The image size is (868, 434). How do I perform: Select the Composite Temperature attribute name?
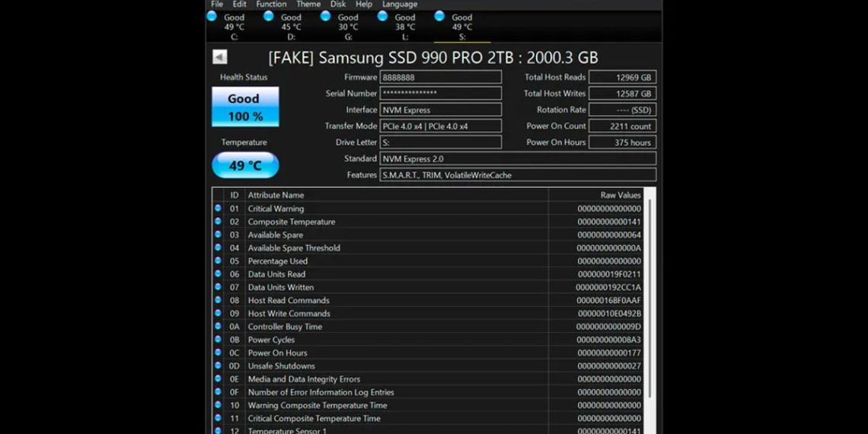pyautogui.click(x=291, y=222)
